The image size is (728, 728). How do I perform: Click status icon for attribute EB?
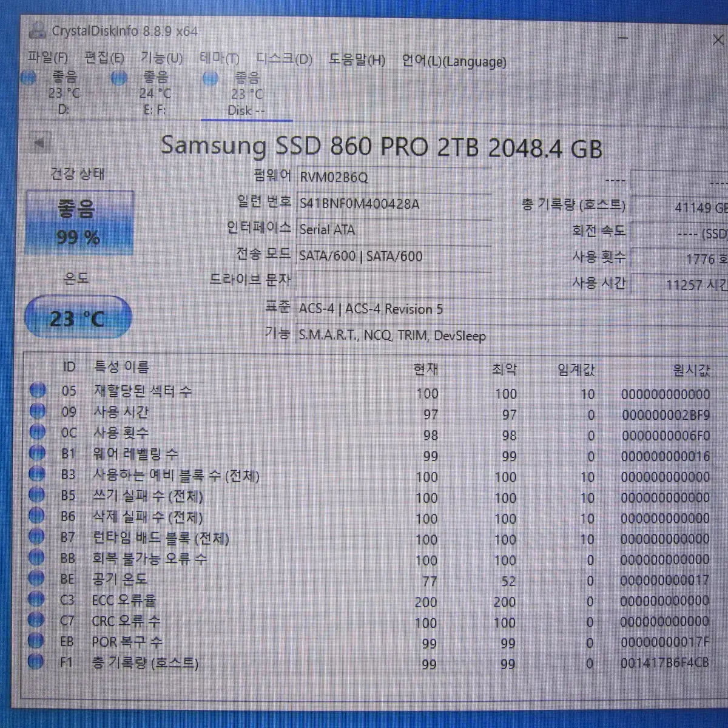[x=36, y=641]
